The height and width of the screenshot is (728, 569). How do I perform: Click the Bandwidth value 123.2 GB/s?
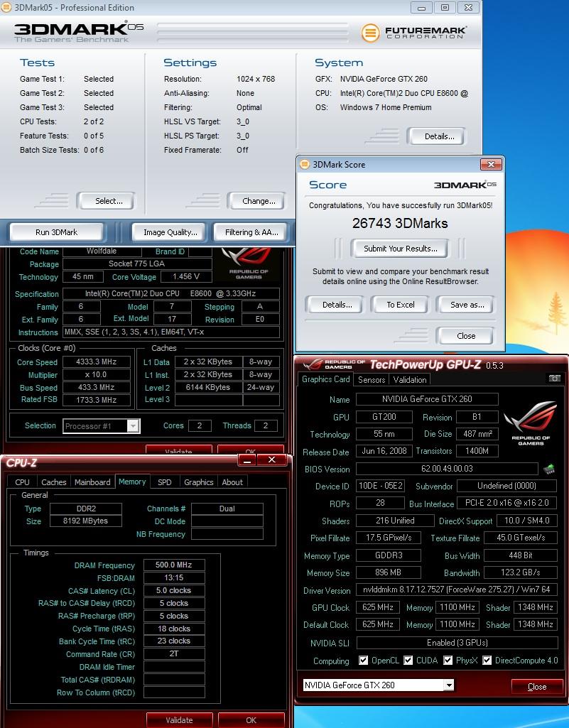pyautogui.click(x=520, y=572)
